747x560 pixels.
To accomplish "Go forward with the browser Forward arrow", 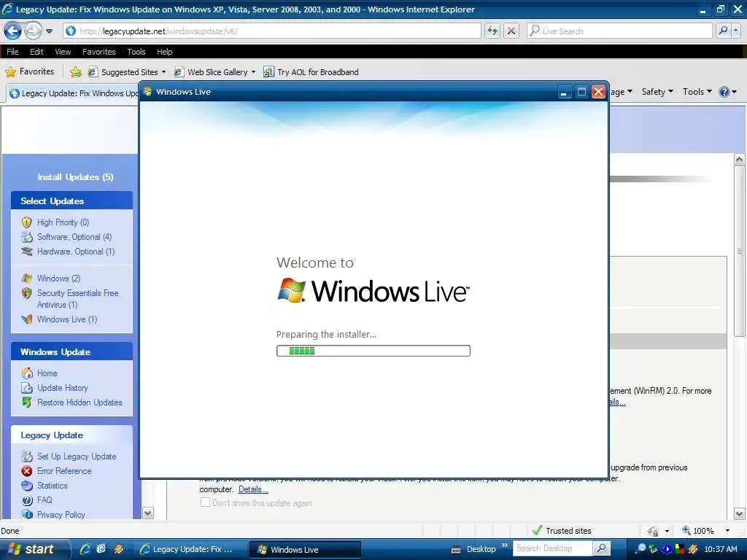I will point(32,31).
